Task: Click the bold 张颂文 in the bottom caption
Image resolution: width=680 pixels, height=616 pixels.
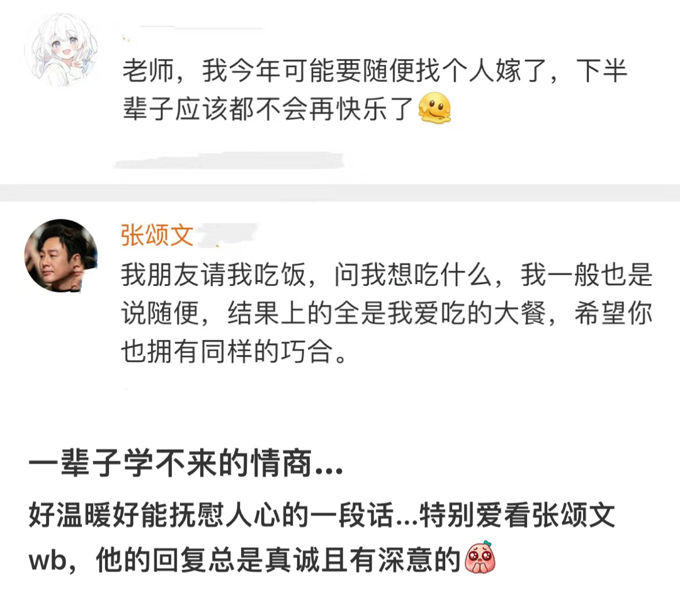Action: tap(574, 515)
